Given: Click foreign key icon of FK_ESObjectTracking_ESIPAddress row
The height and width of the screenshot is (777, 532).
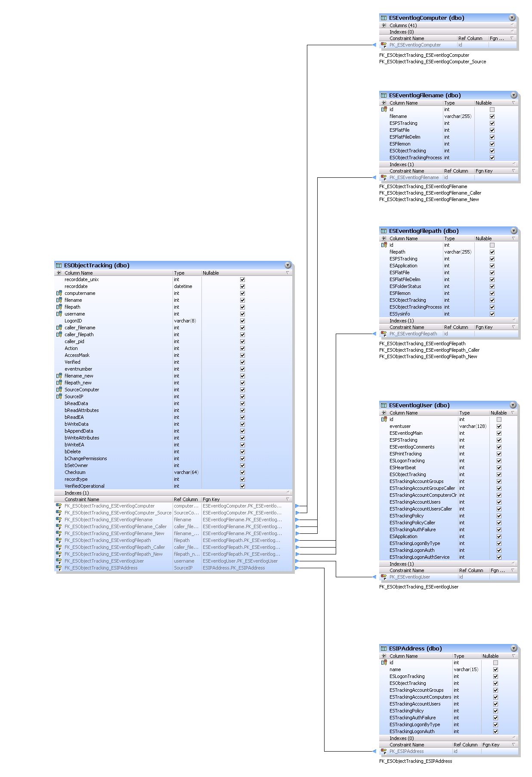Looking at the screenshot, I should point(59,568).
